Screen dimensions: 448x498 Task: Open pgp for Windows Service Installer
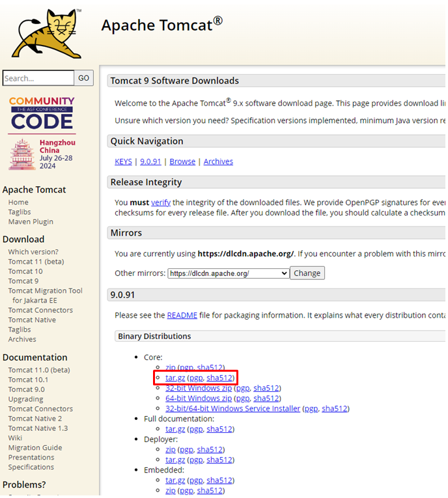pyautogui.click(x=311, y=409)
